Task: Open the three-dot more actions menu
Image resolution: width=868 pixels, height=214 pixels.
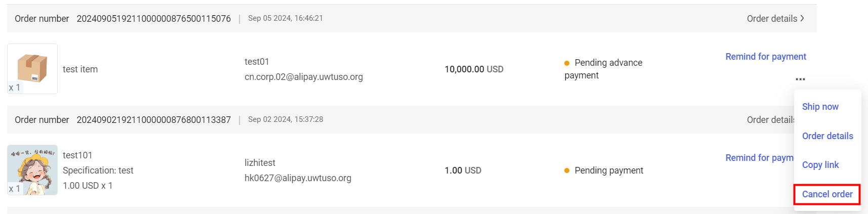Action: point(800,79)
